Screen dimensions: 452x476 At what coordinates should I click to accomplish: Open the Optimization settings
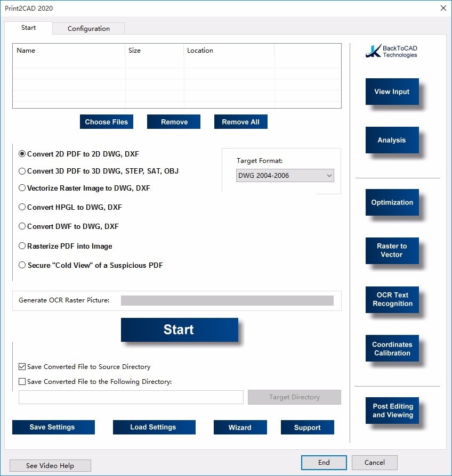(x=392, y=202)
